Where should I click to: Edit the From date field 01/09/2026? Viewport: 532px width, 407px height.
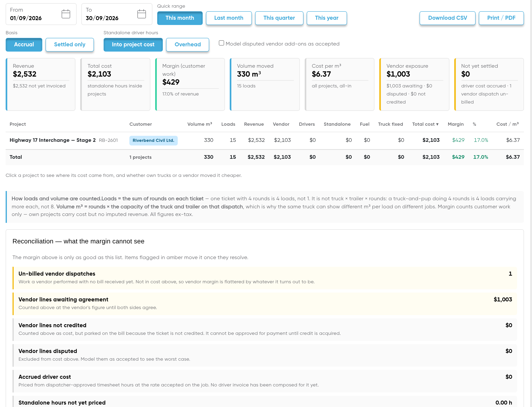(41, 14)
